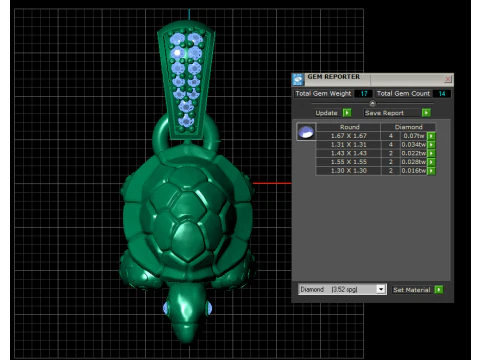Click the slider handle under gem totals
This screenshot has width=480, height=360.
pyautogui.click(x=373, y=103)
